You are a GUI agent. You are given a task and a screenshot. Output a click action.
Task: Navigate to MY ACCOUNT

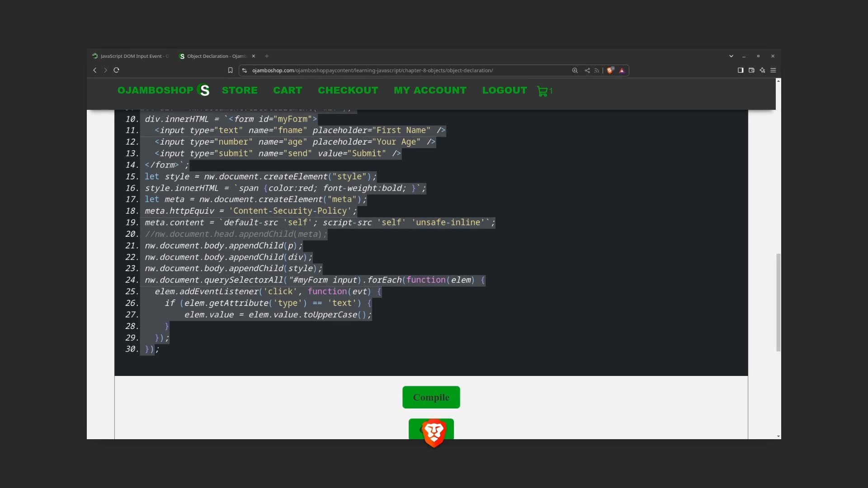pyautogui.click(x=430, y=90)
